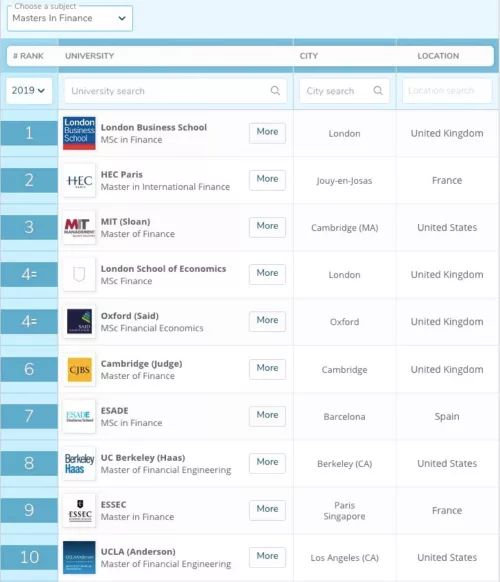The image size is (500, 582).
Task: Click More for ESSEC
Action: pyautogui.click(x=267, y=509)
